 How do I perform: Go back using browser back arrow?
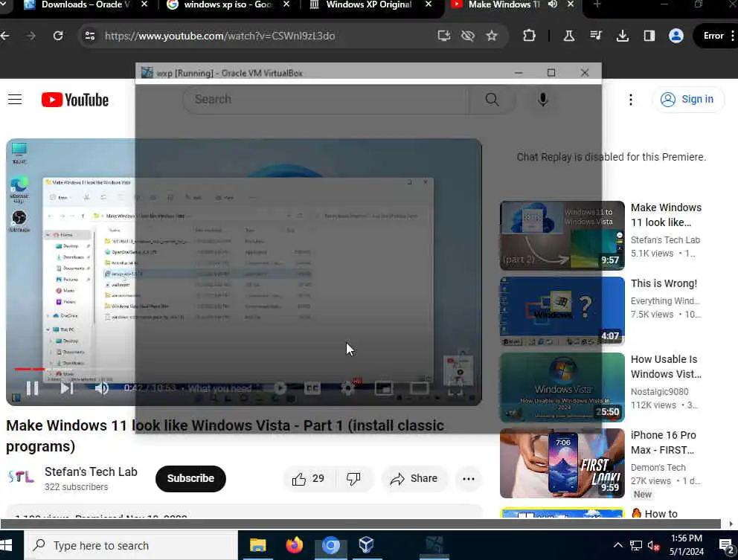[x=5, y=36]
